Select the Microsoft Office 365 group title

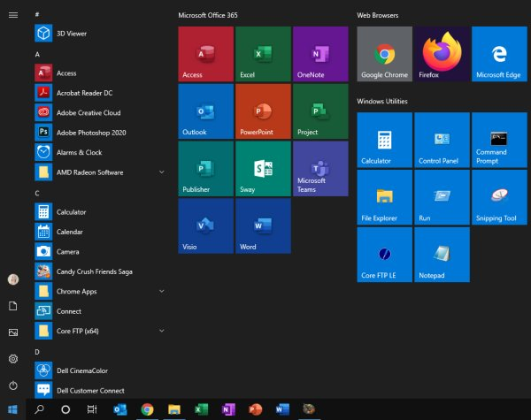pyautogui.click(x=208, y=15)
